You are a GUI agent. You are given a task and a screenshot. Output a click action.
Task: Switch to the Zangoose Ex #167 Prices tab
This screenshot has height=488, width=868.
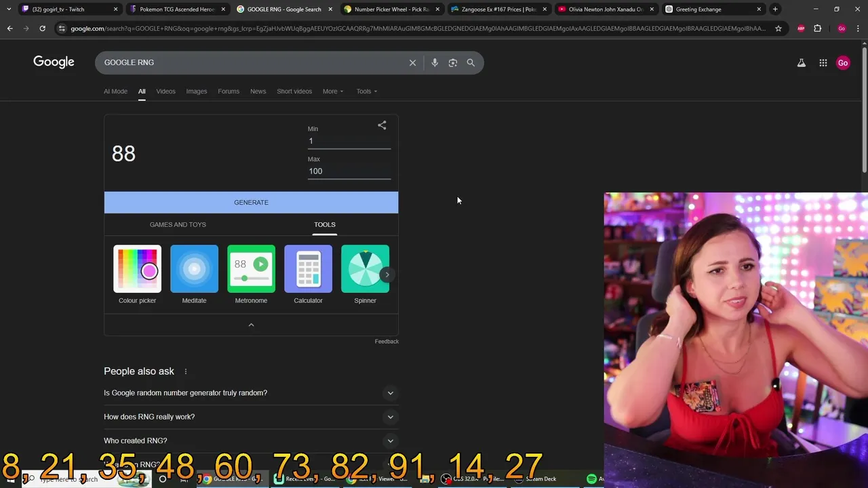pyautogui.click(x=498, y=9)
